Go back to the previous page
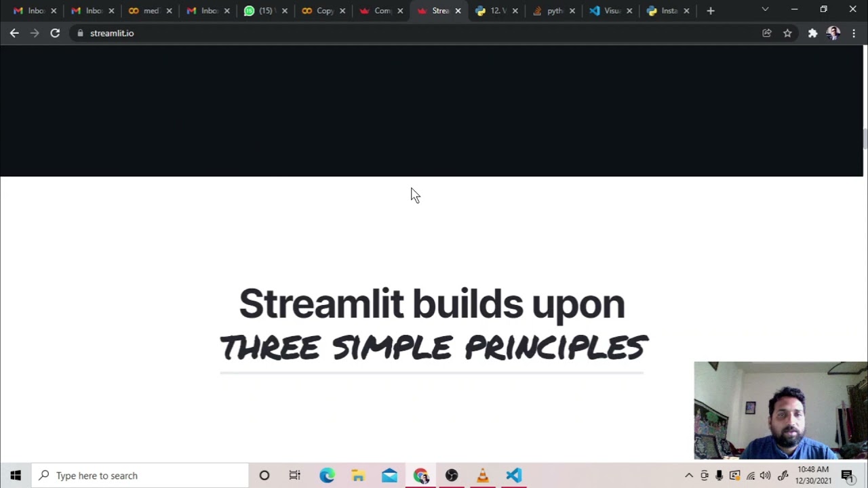Image resolution: width=868 pixels, height=488 pixels. coord(14,33)
